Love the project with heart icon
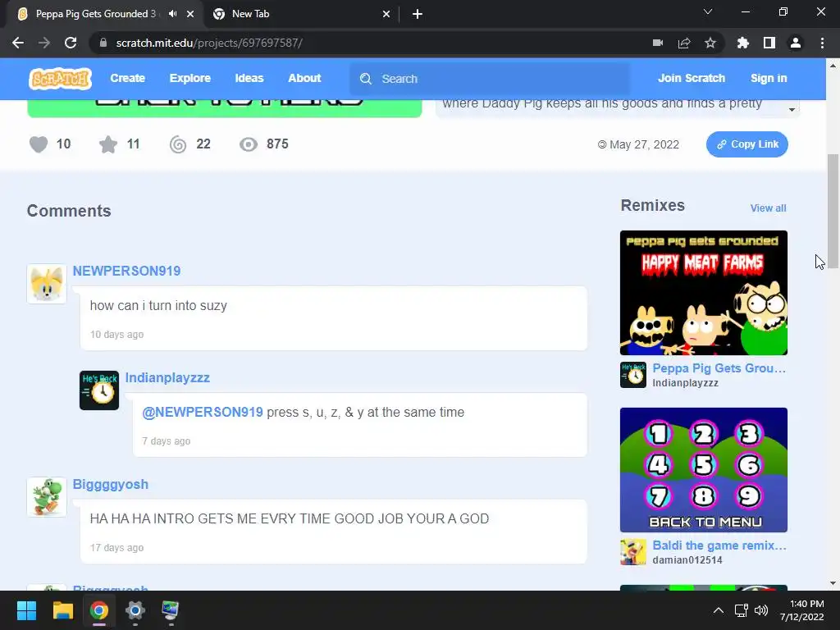The height and width of the screenshot is (630, 840). 39,144
